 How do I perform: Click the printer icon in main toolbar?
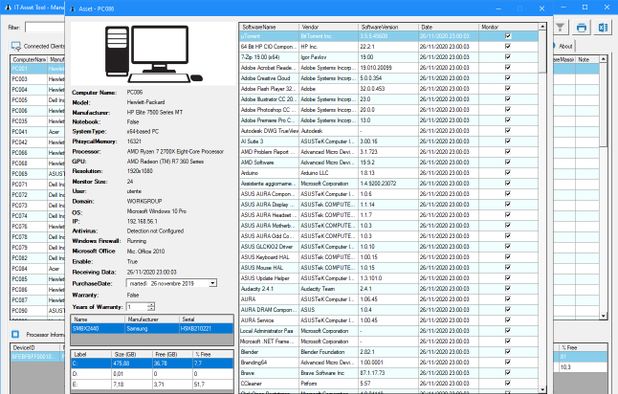pyautogui.click(x=581, y=27)
